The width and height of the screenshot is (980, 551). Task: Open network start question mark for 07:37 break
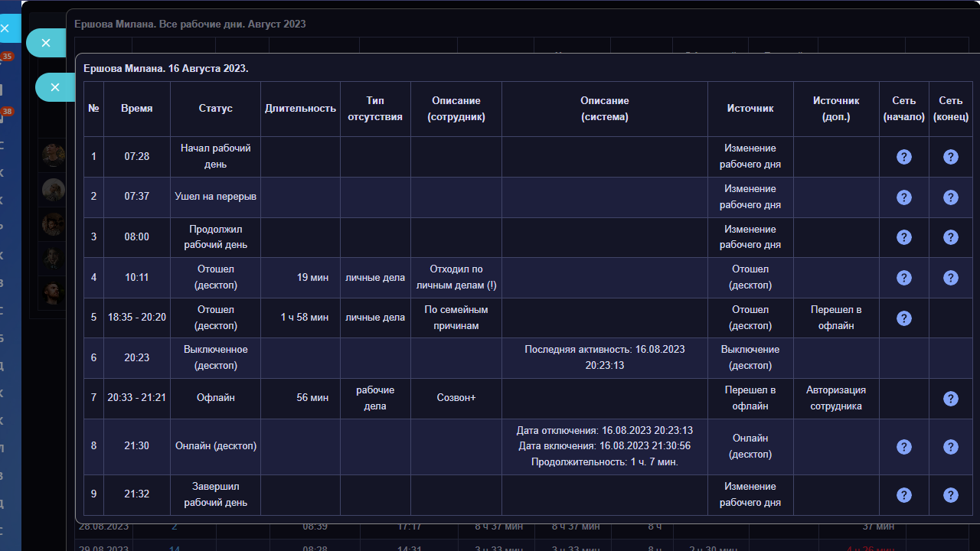(903, 197)
